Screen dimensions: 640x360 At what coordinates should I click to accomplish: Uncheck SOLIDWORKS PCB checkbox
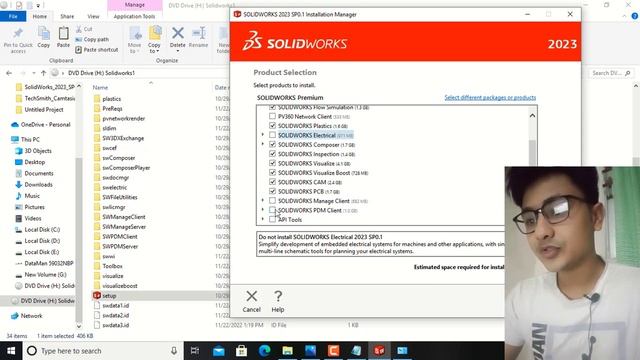tap(272, 191)
